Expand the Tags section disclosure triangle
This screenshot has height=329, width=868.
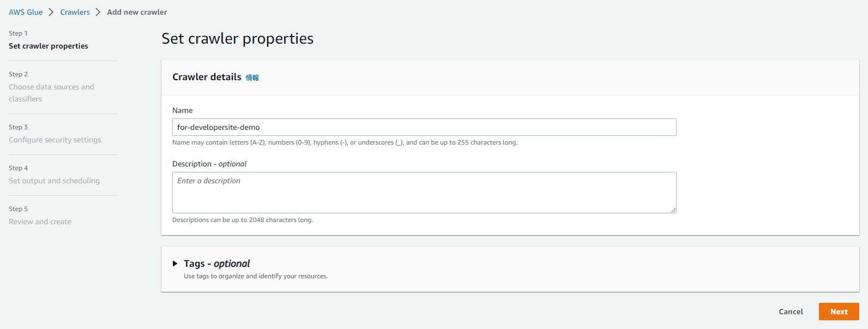tap(175, 264)
